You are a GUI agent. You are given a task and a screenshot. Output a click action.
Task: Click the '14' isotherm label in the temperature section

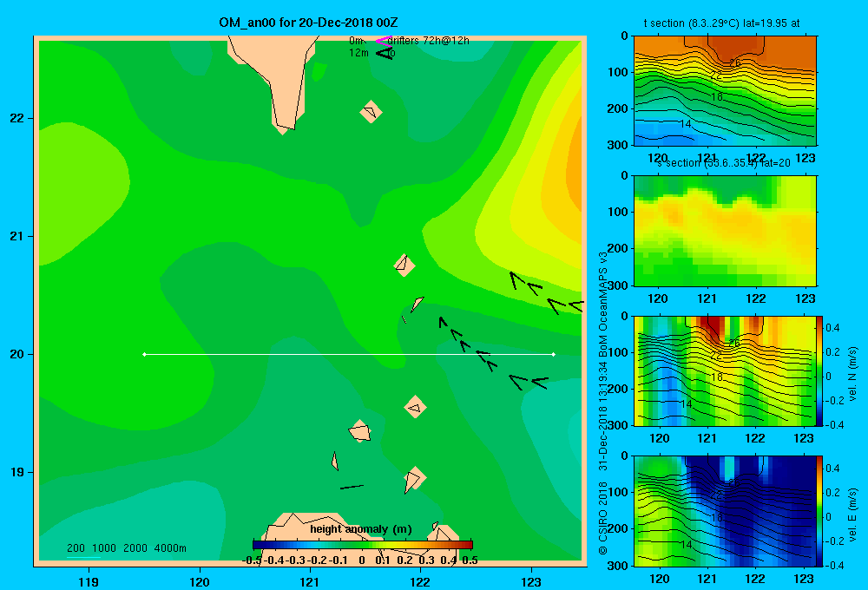(686, 124)
